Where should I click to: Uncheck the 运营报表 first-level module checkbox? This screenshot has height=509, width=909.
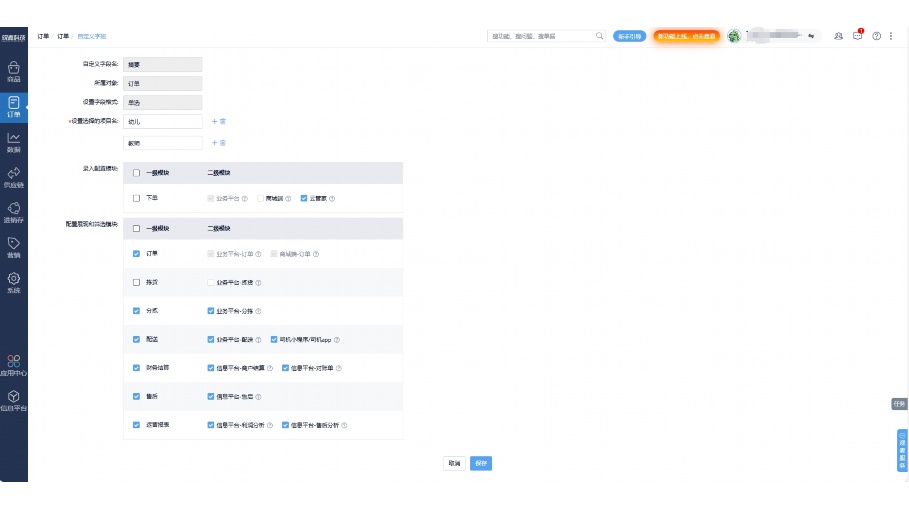(x=136, y=425)
